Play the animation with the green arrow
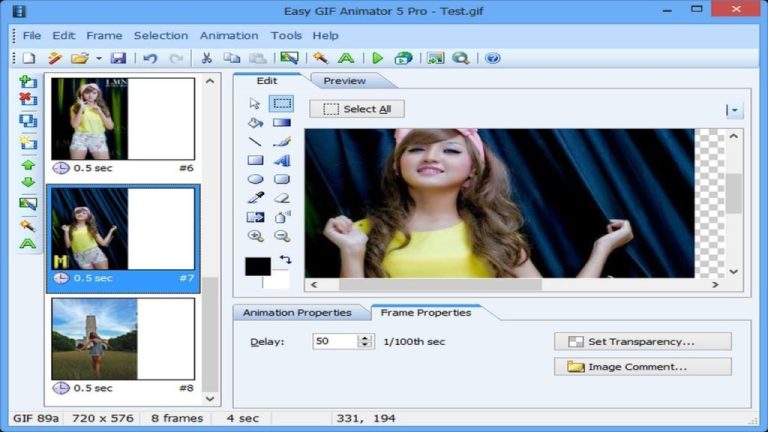The image size is (768, 432). 378,58
